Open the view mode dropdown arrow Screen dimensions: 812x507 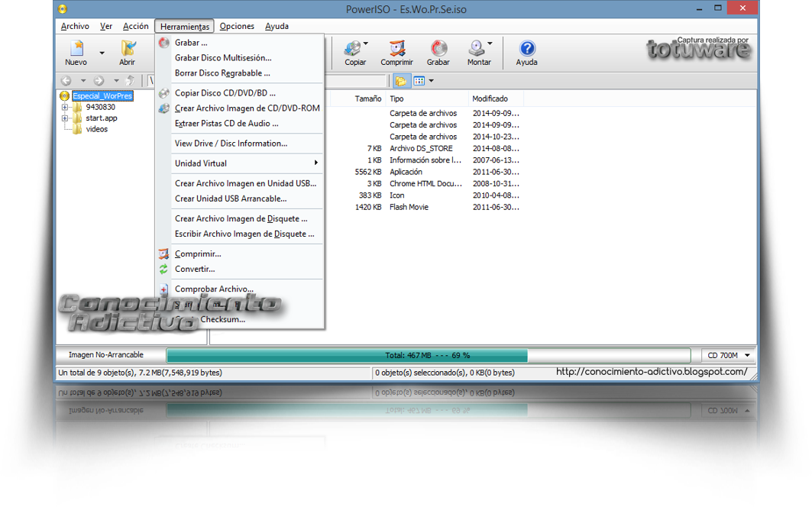tap(432, 81)
